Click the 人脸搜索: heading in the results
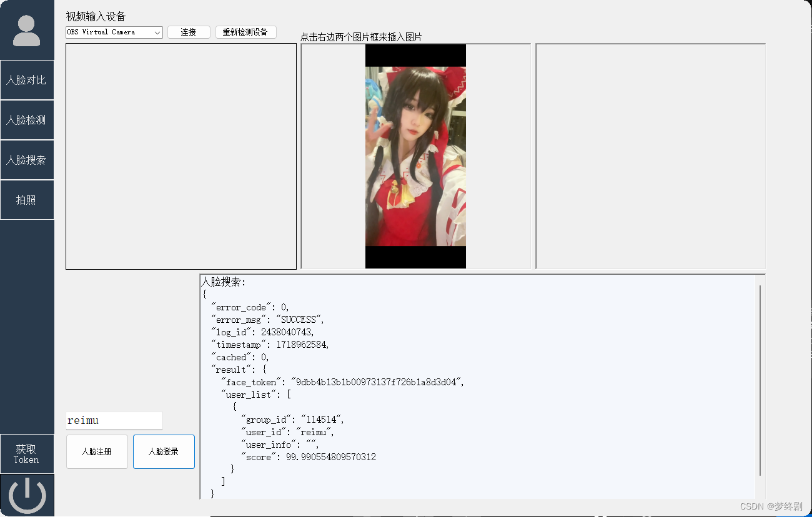This screenshot has width=812, height=517. 224,282
